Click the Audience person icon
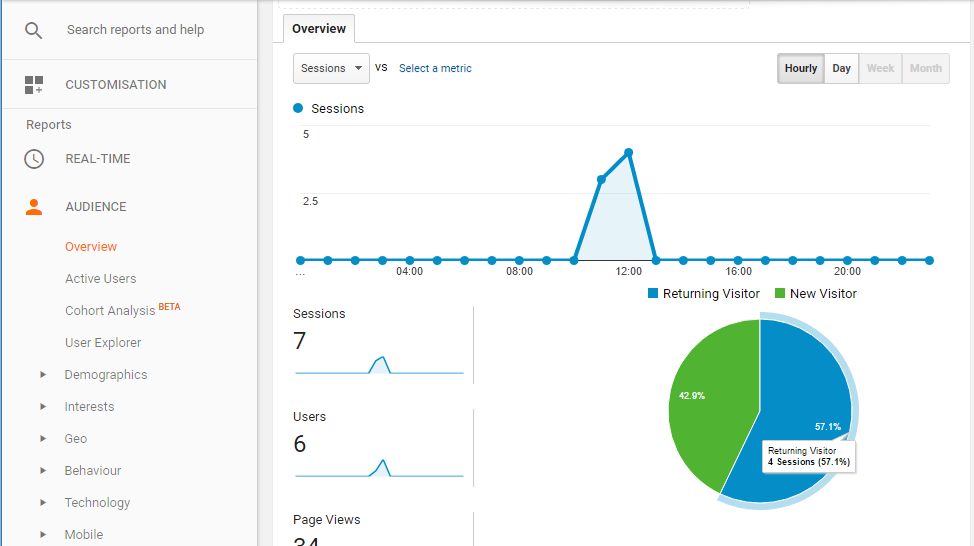Screen dimensions: 974x546 pyautogui.click(x=34, y=207)
